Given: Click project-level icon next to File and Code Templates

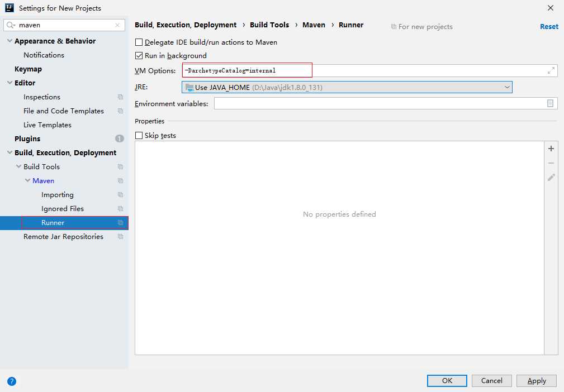Looking at the screenshot, I should pos(121,111).
